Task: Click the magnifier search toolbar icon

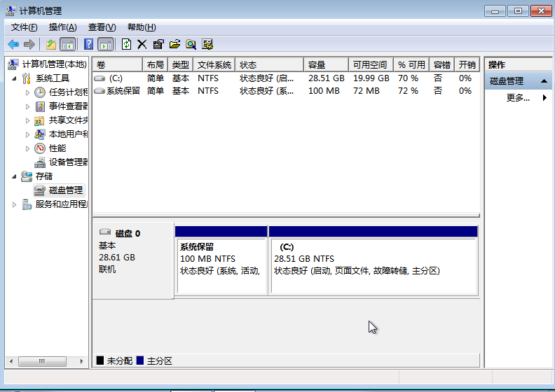Action: click(191, 44)
